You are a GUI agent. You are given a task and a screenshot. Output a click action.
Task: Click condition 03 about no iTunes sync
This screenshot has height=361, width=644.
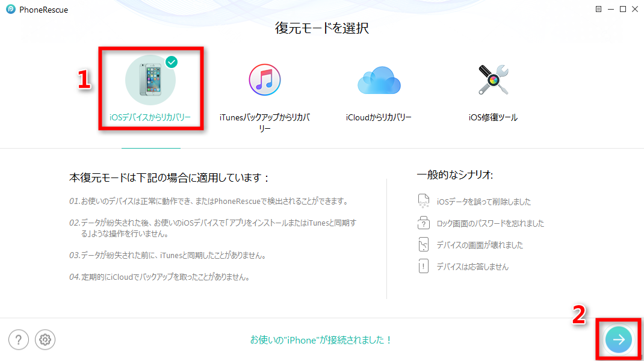click(168, 256)
